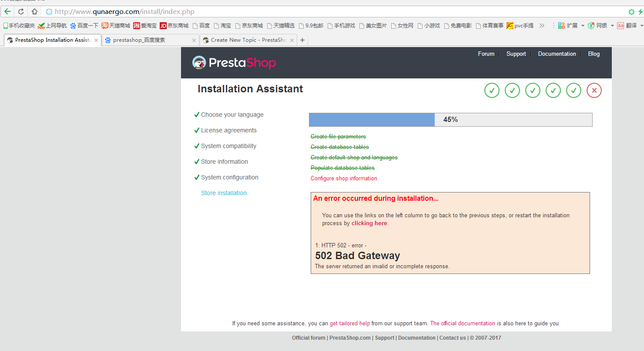Open the 爱淘宝 bookmark
Image resolution: width=644 pixels, height=351 pixels.
(145, 26)
